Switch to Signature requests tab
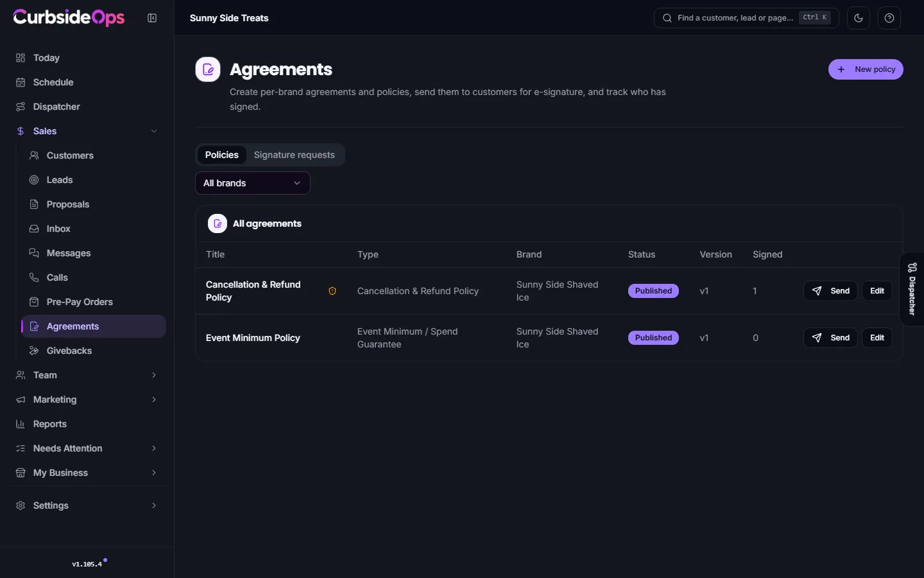 point(295,155)
